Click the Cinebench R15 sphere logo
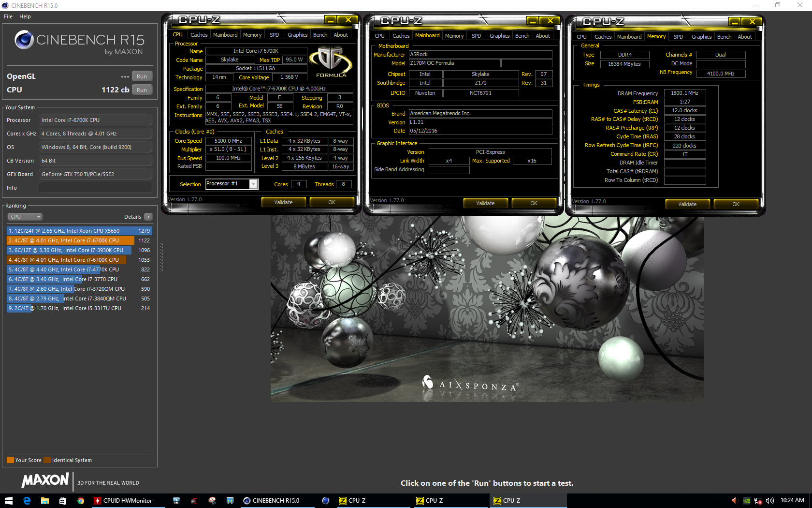The width and height of the screenshot is (812, 508). [x=24, y=40]
